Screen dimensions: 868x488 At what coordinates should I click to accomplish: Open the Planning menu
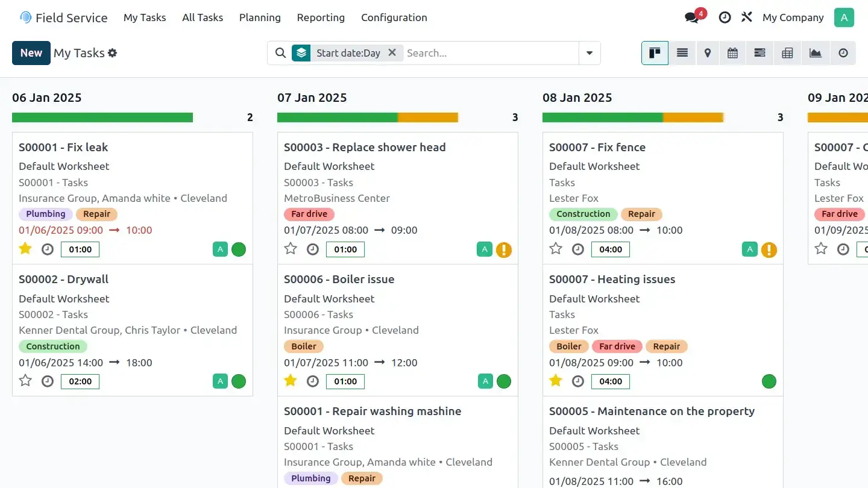tap(260, 17)
